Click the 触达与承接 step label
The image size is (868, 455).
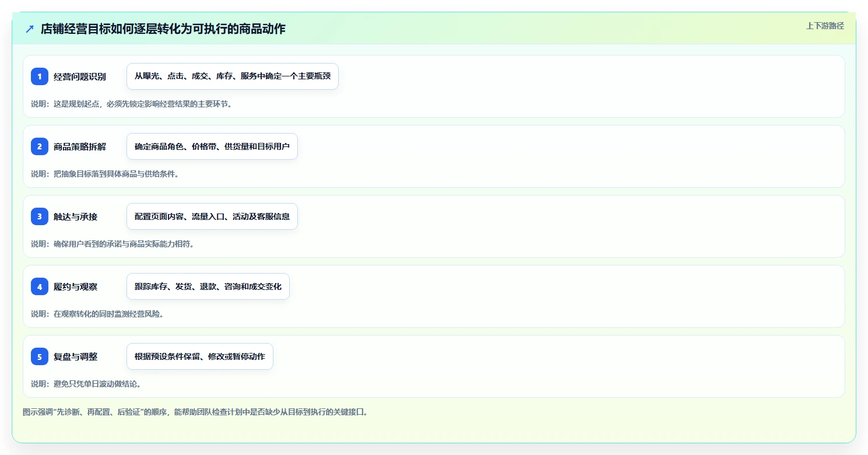click(76, 216)
